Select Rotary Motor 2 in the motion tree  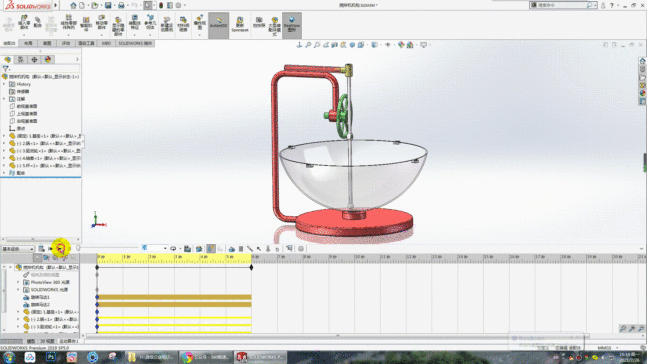[37, 305]
